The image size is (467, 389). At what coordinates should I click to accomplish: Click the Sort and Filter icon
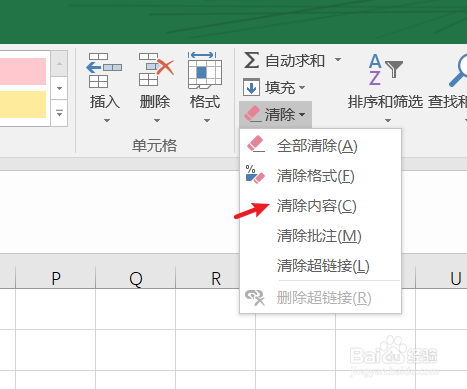(385, 69)
